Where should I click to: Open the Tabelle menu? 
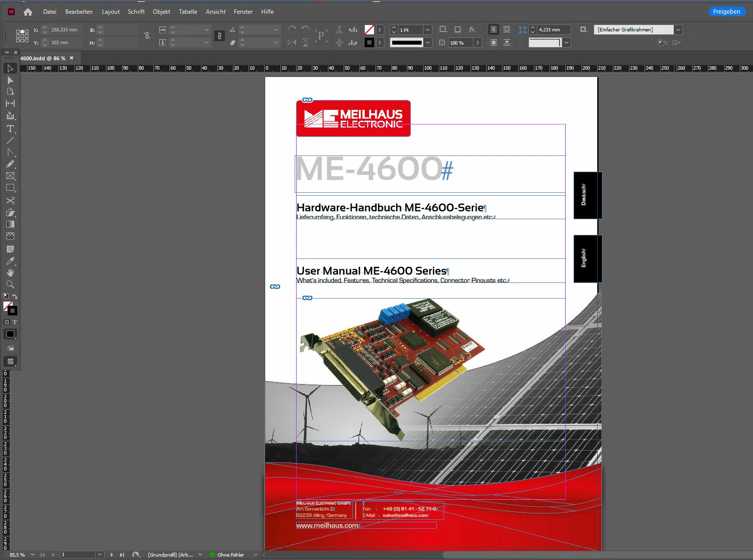click(188, 12)
